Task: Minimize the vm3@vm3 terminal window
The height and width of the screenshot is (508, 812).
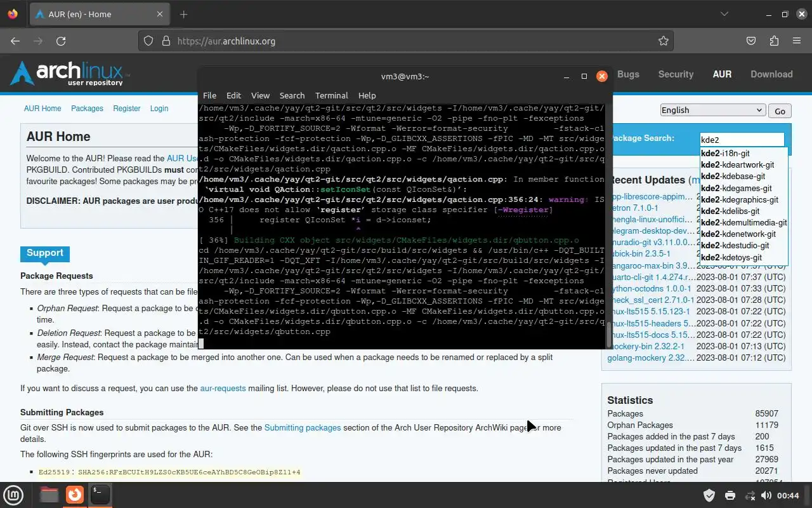Action: click(x=566, y=76)
